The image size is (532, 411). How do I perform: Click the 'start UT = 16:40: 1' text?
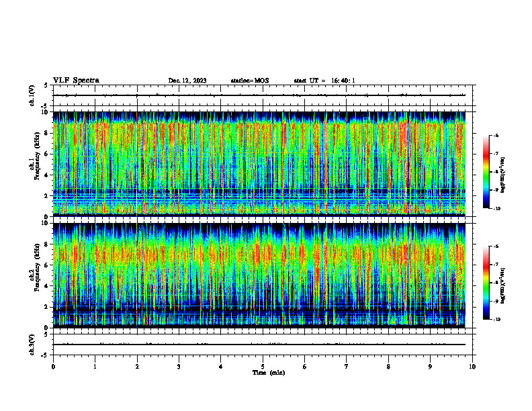324,81
